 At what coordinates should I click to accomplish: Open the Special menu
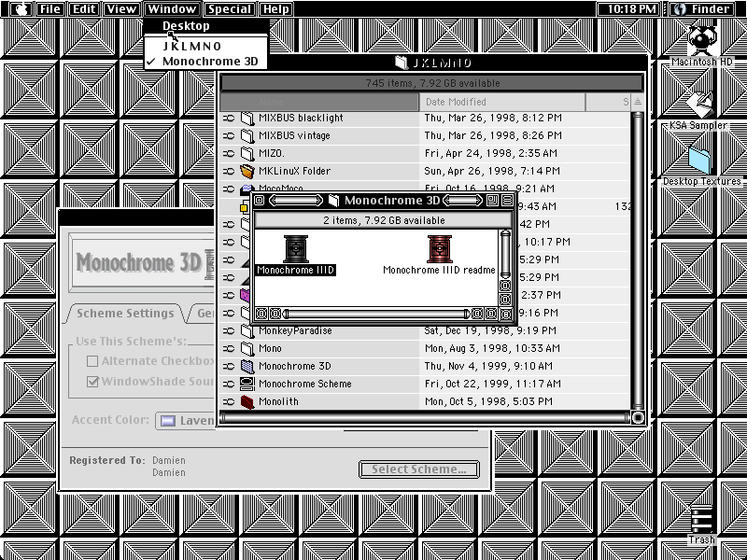pyautogui.click(x=230, y=9)
